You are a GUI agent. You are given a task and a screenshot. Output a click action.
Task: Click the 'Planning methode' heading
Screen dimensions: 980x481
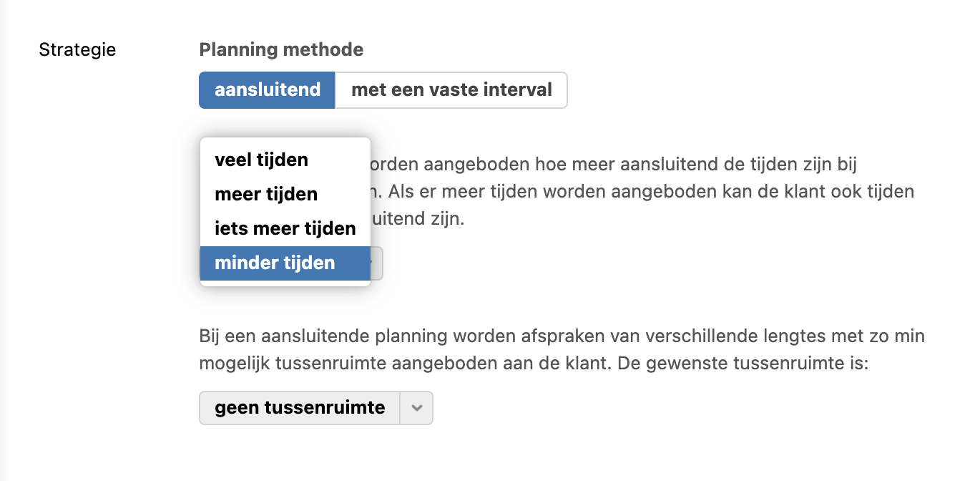[281, 50]
